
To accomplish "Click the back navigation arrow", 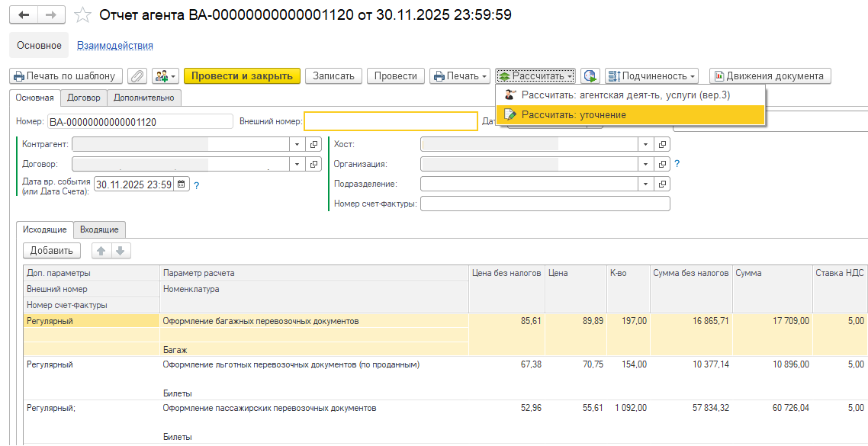I will coord(23,15).
